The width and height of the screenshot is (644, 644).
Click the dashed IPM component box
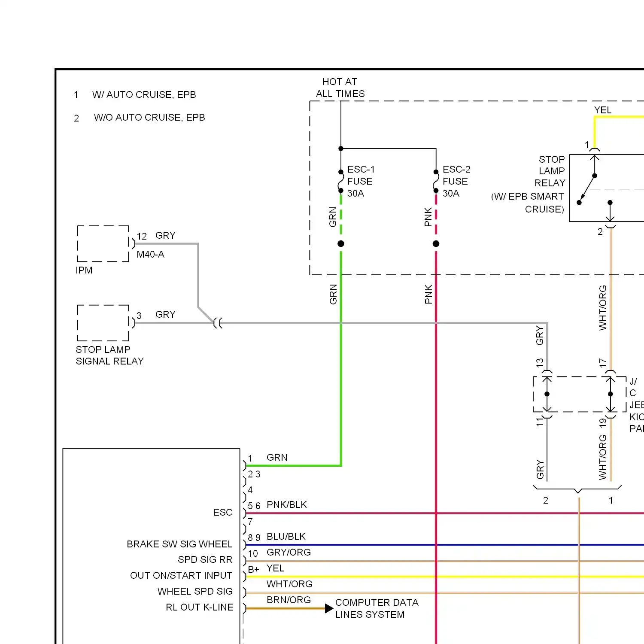[103, 243]
